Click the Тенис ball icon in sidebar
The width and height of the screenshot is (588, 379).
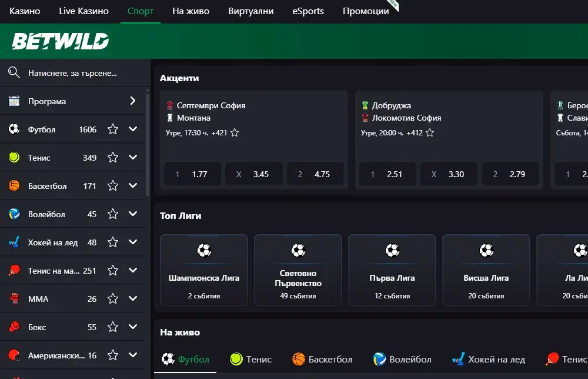(x=14, y=157)
